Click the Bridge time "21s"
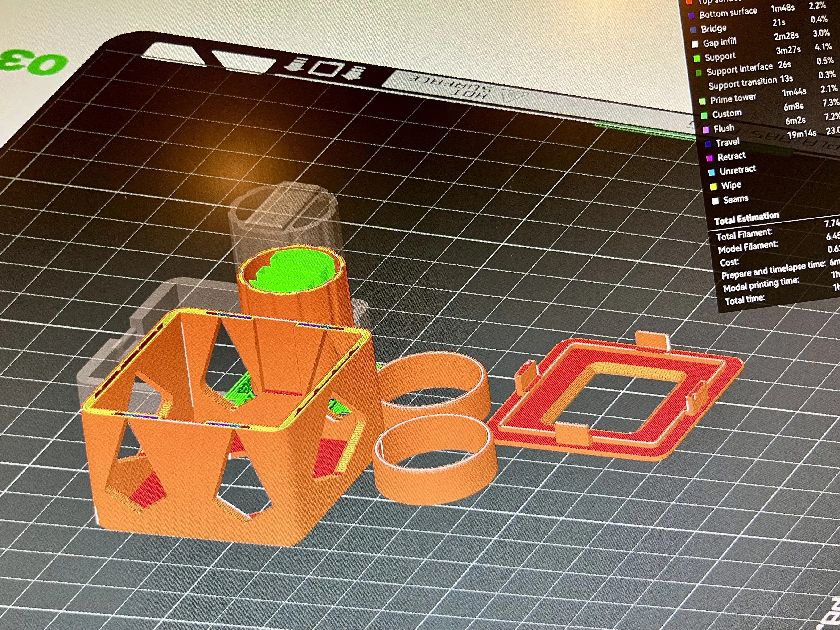840x630 pixels. [x=779, y=23]
